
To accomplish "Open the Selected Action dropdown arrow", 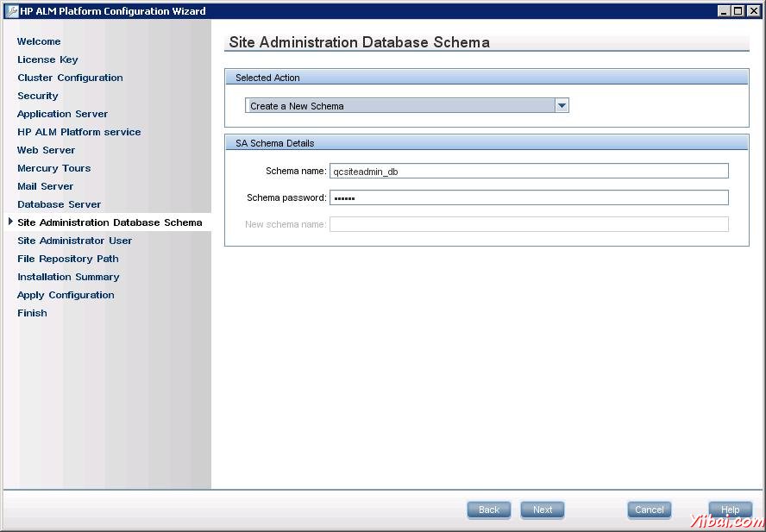I will pos(562,106).
